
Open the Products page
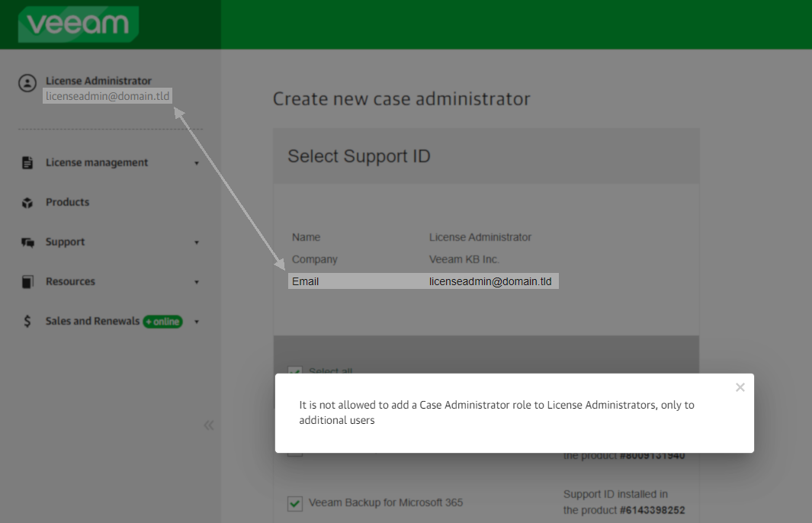67,202
